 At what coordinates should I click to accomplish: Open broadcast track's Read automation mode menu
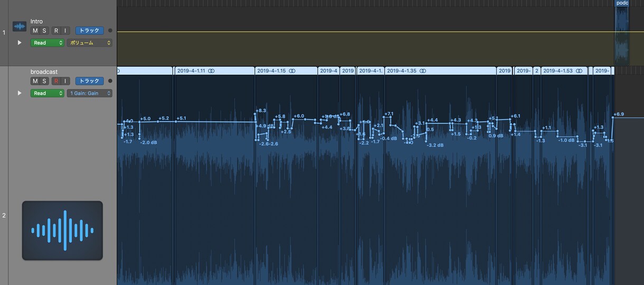click(48, 93)
